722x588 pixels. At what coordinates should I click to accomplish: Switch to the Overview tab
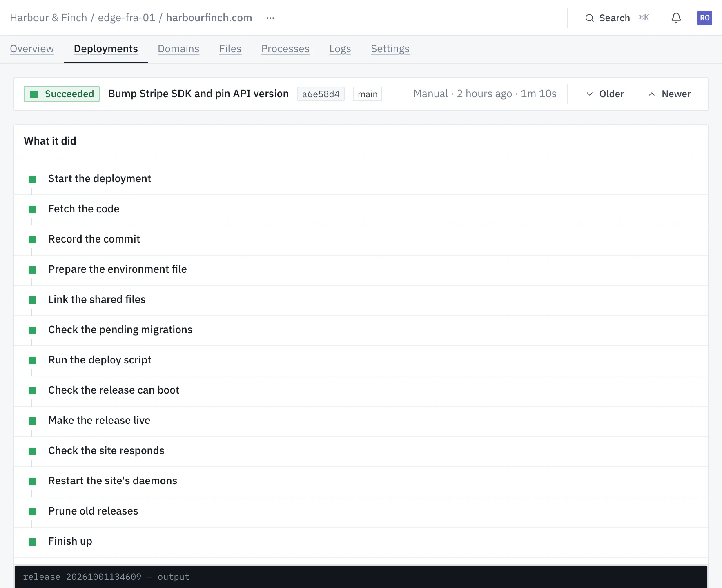pyautogui.click(x=32, y=49)
